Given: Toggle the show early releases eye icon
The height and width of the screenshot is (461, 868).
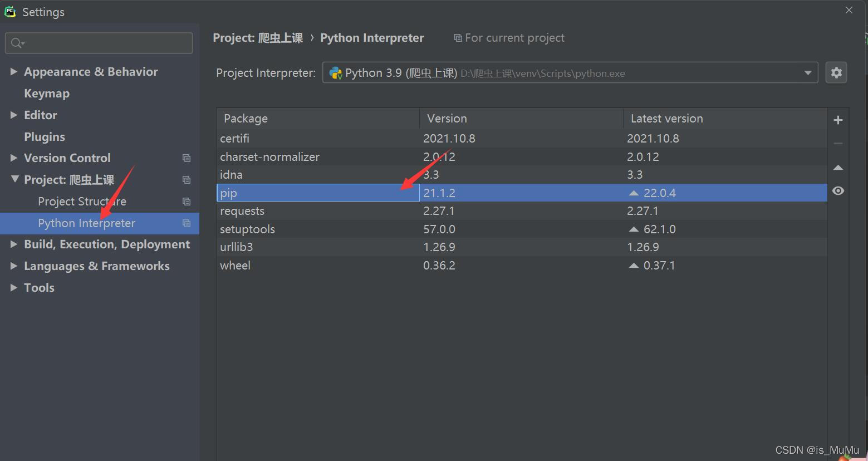Looking at the screenshot, I should pyautogui.click(x=838, y=191).
